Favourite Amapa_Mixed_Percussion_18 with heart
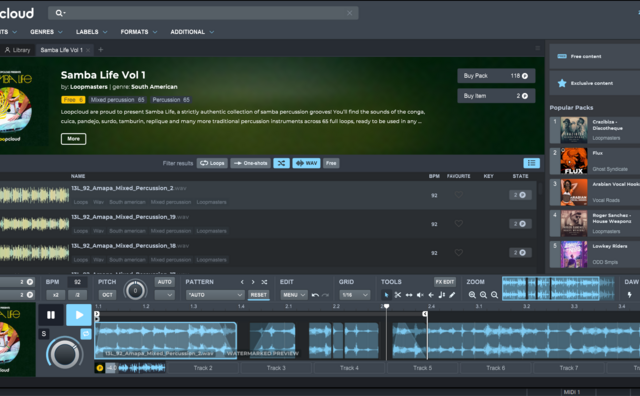The image size is (640, 396). pyautogui.click(x=459, y=253)
